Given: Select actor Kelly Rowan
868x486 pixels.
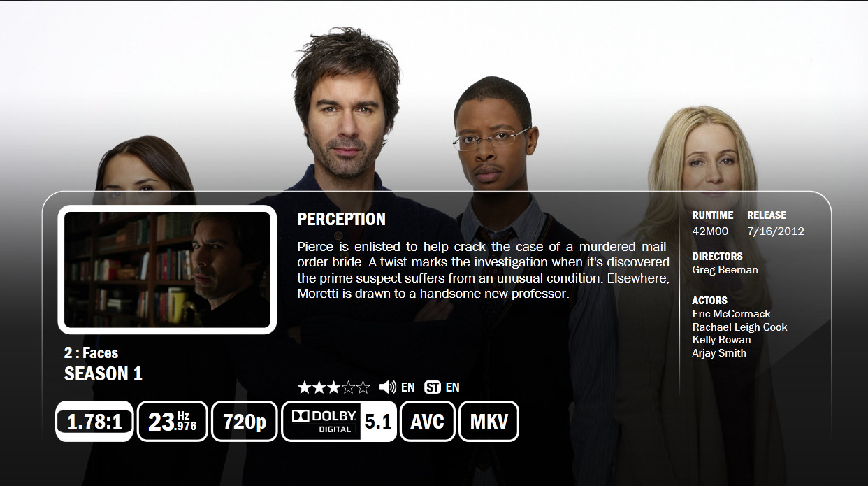Looking at the screenshot, I should pos(722,340).
